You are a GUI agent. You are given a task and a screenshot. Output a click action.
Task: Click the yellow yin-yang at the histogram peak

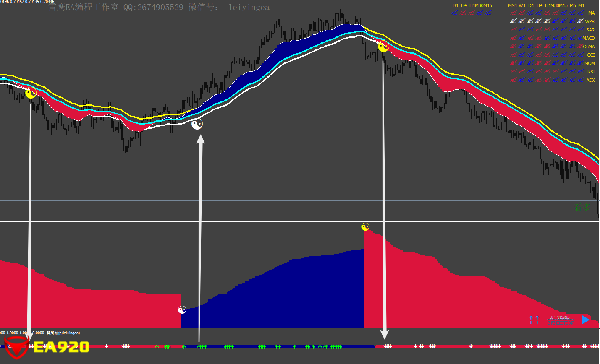[x=365, y=227]
